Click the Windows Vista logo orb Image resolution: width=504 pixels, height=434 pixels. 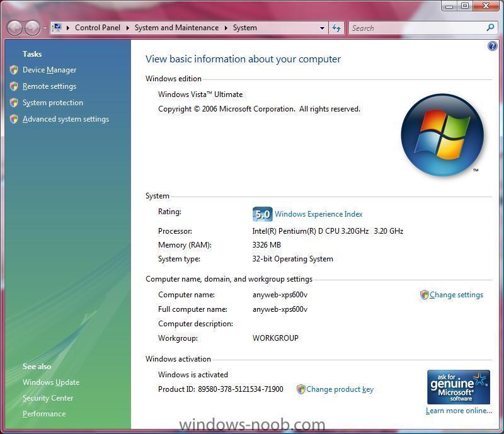[442, 135]
